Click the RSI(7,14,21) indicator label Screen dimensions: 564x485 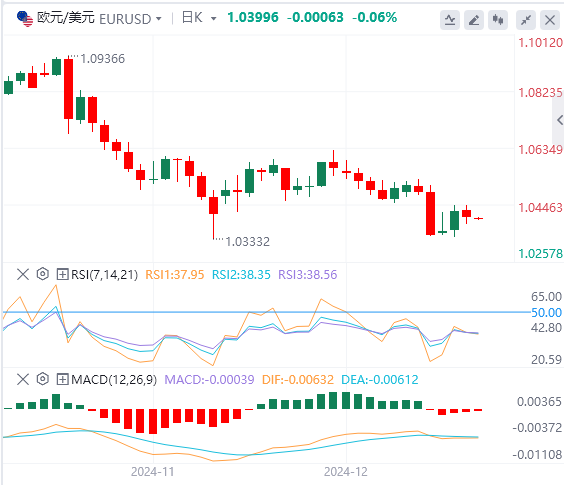(104, 275)
